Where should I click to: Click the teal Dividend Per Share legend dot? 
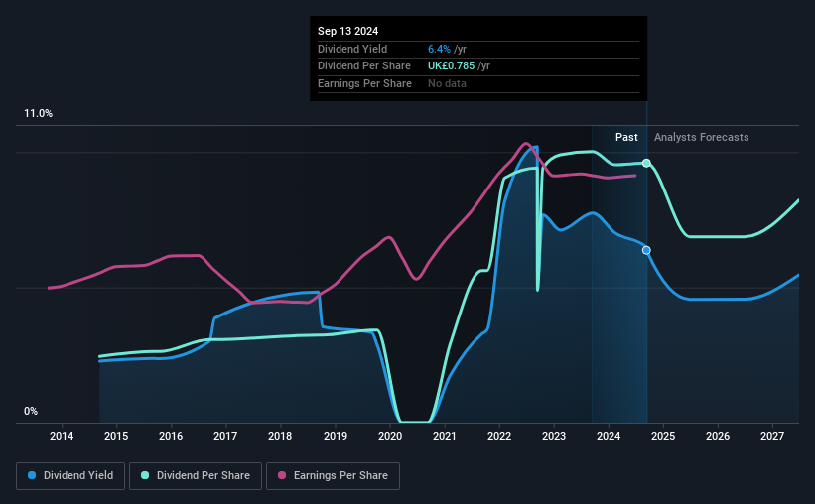coord(145,475)
